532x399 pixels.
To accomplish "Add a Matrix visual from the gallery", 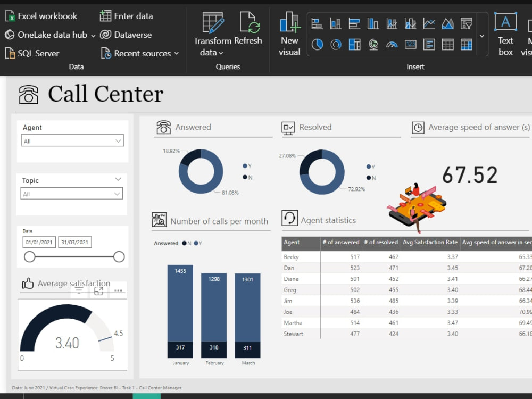I will (x=467, y=45).
